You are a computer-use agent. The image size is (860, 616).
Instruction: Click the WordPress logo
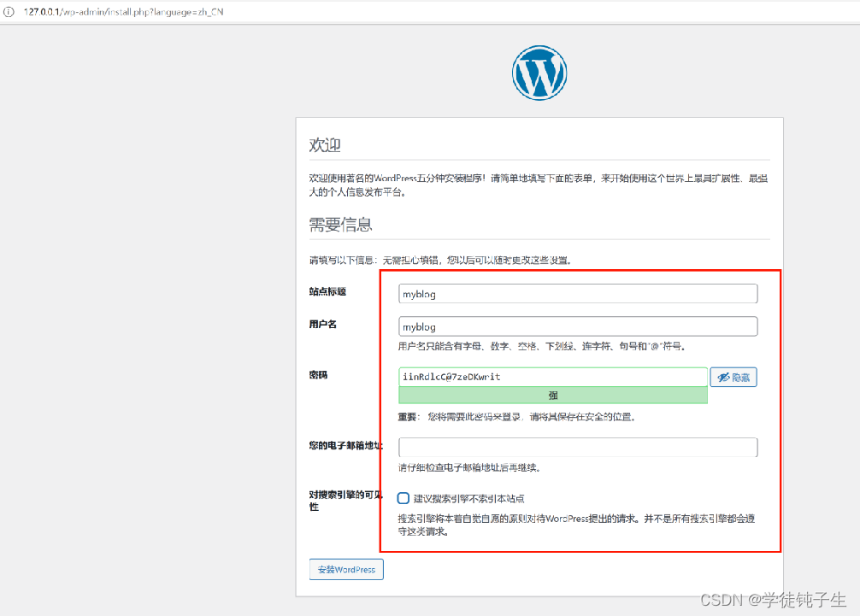[x=539, y=73]
